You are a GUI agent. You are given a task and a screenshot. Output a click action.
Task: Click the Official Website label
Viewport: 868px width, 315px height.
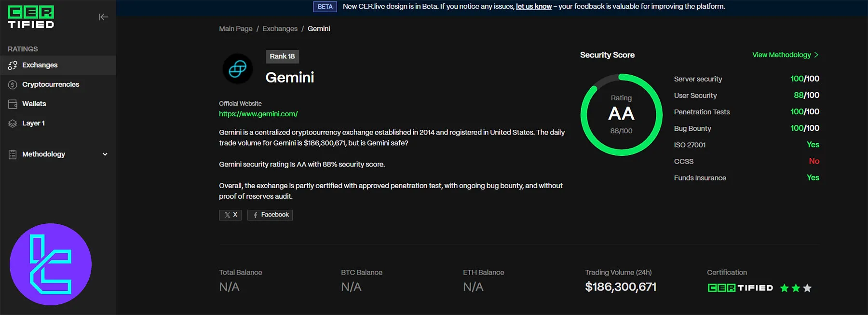pyautogui.click(x=240, y=104)
